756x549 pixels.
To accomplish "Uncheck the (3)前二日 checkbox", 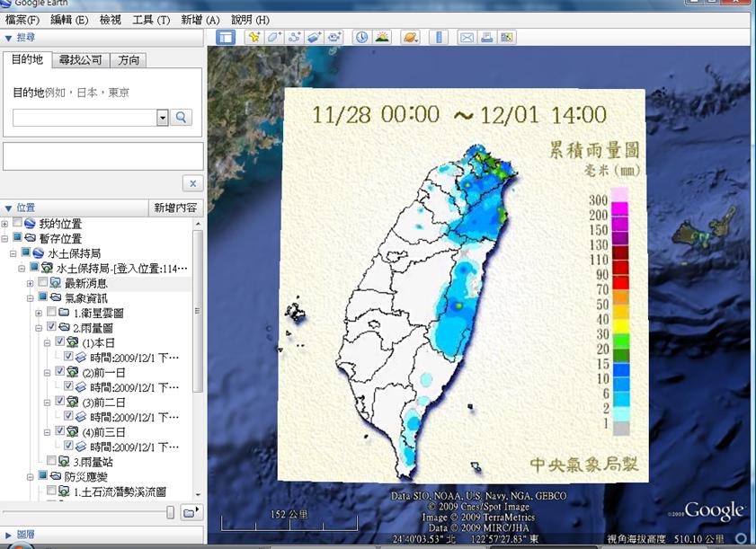I will tap(60, 401).
